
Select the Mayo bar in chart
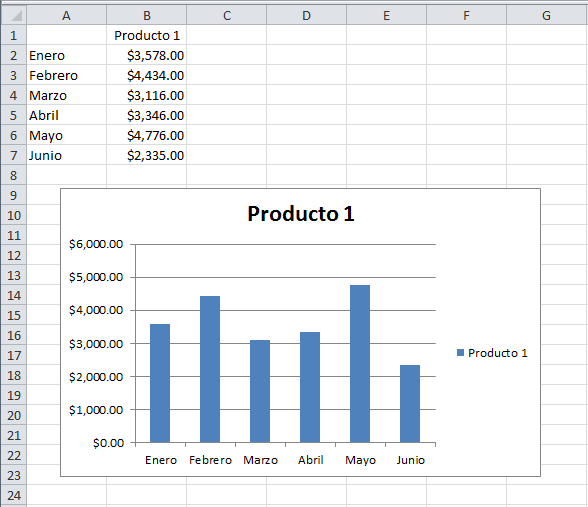click(360, 364)
